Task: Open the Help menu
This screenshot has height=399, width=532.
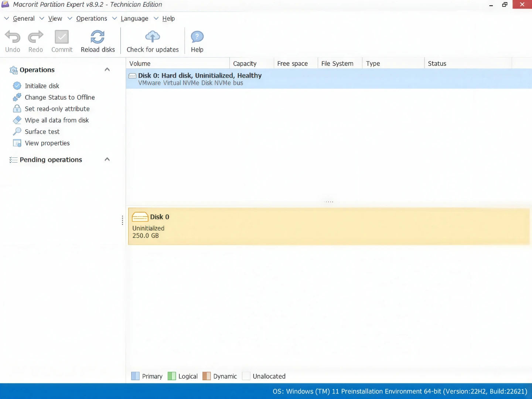Action: [x=168, y=18]
